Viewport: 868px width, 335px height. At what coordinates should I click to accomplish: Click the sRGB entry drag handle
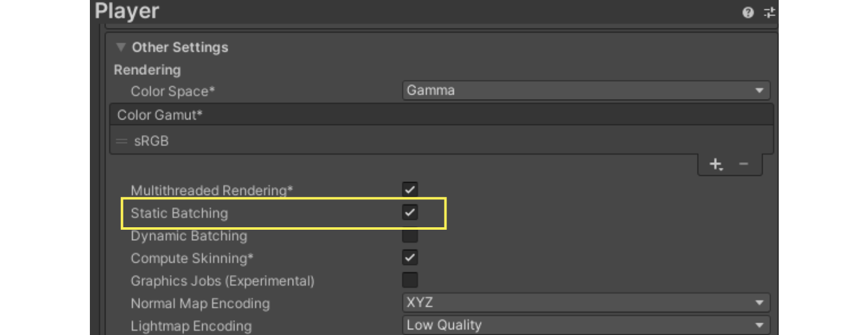(122, 141)
